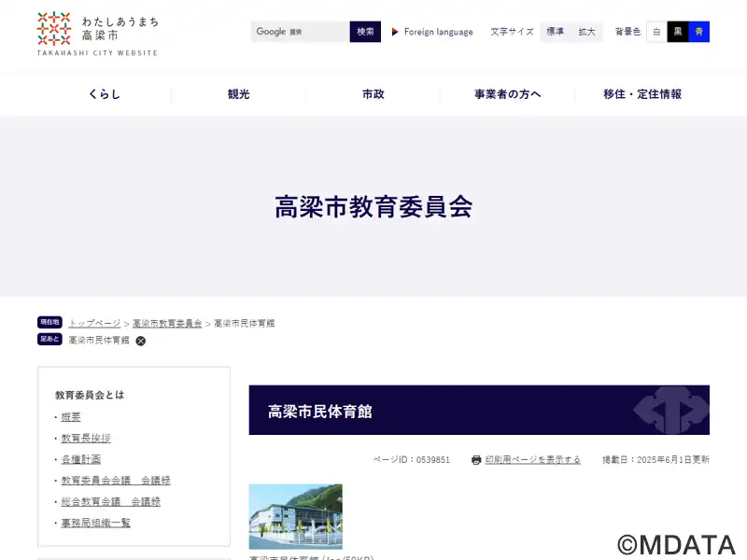The width and height of the screenshot is (747, 560).
Task: Choose blue background color 青
Action: pyautogui.click(x=699, y=32)
